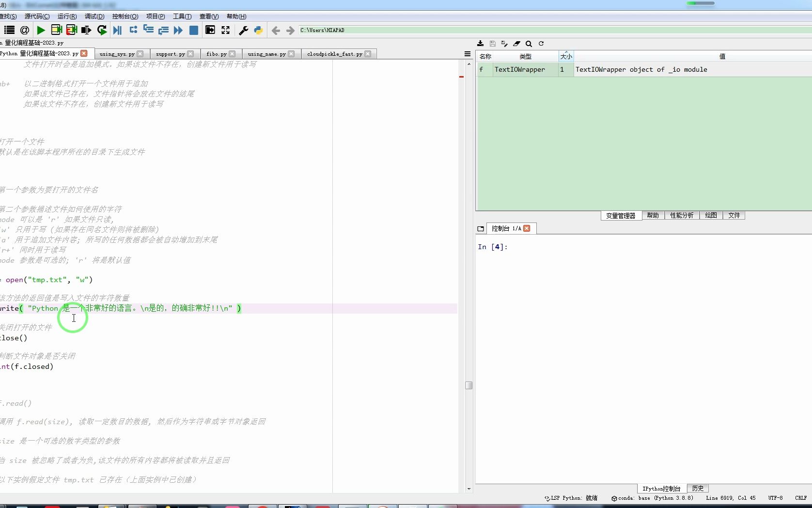Open the 查看(V) menu
The height and width of the screenshot is (508, 812).
coord(209,16)
